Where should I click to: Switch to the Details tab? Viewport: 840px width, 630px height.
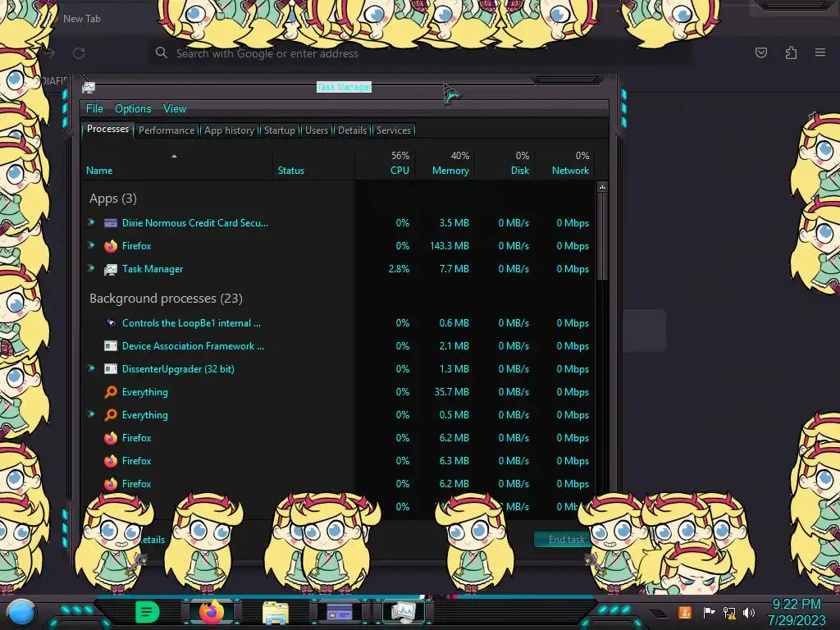click(352, 130)
